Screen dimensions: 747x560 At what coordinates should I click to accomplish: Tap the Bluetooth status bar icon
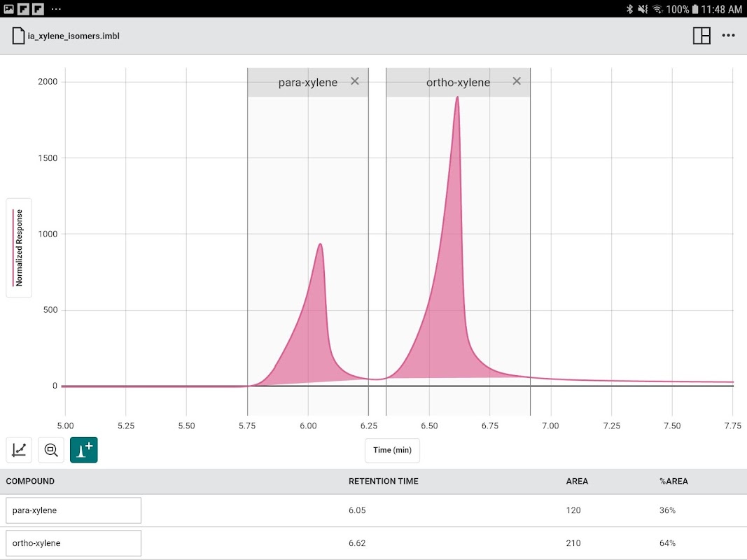point(629,9)
